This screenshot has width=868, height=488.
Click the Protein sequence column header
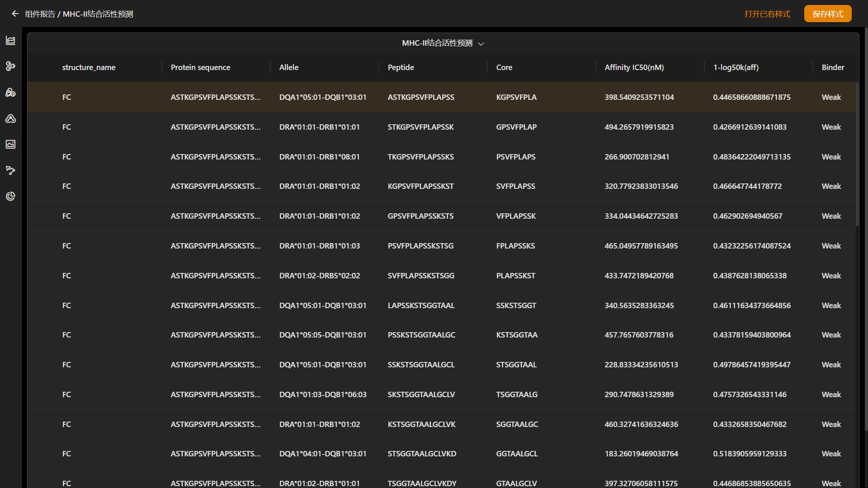coord(200,67)
